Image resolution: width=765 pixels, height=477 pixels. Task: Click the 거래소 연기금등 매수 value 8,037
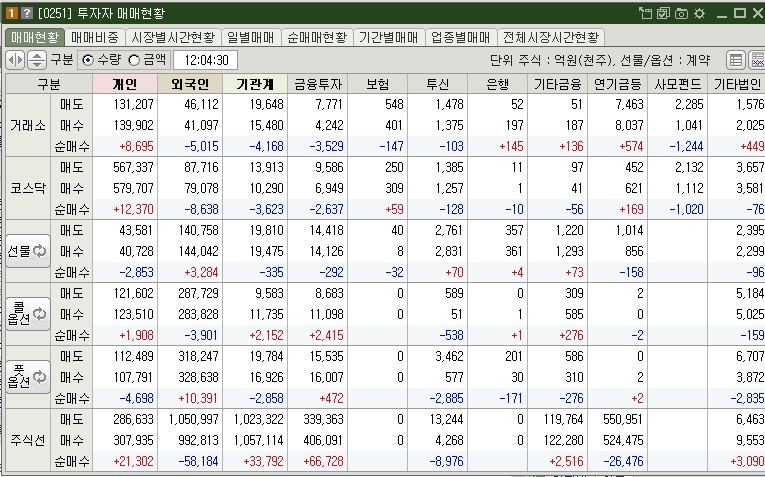click(629, 125)
